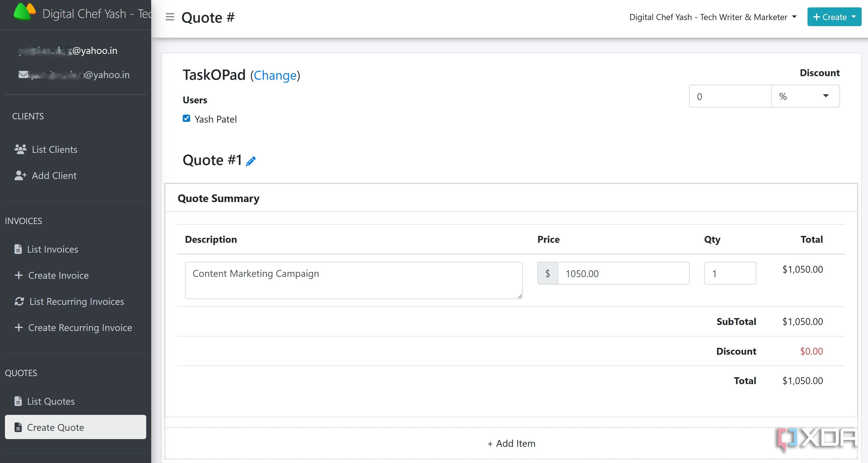868x463 pixels.
Task: Click the Price field showing 1050.00
Action: (623, 273)
